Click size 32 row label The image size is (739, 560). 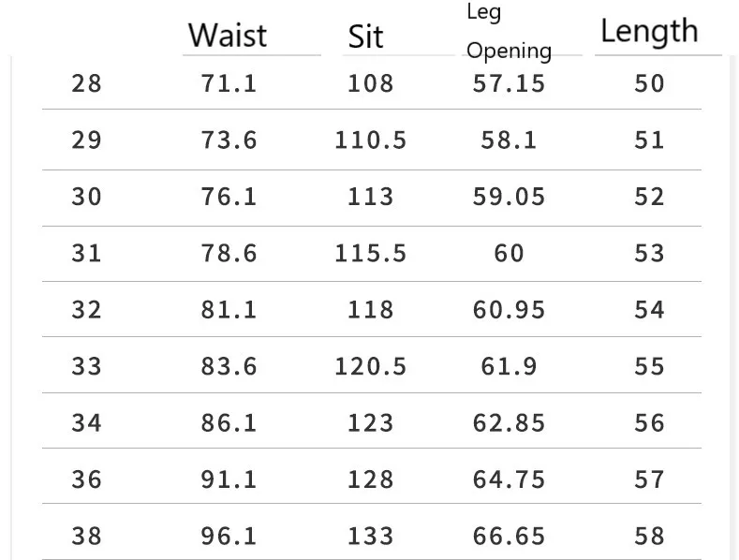point(87,310)
